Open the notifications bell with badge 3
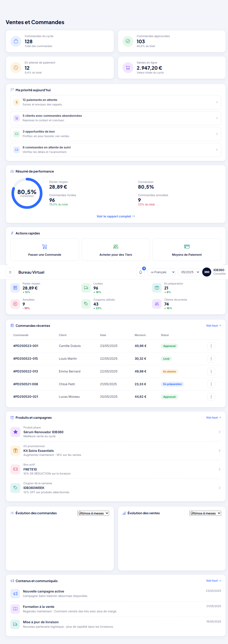 point(141,272)
